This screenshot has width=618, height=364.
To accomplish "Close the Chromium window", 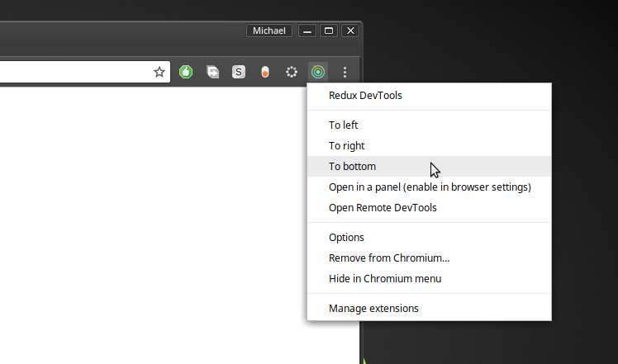I will (350, 31).
